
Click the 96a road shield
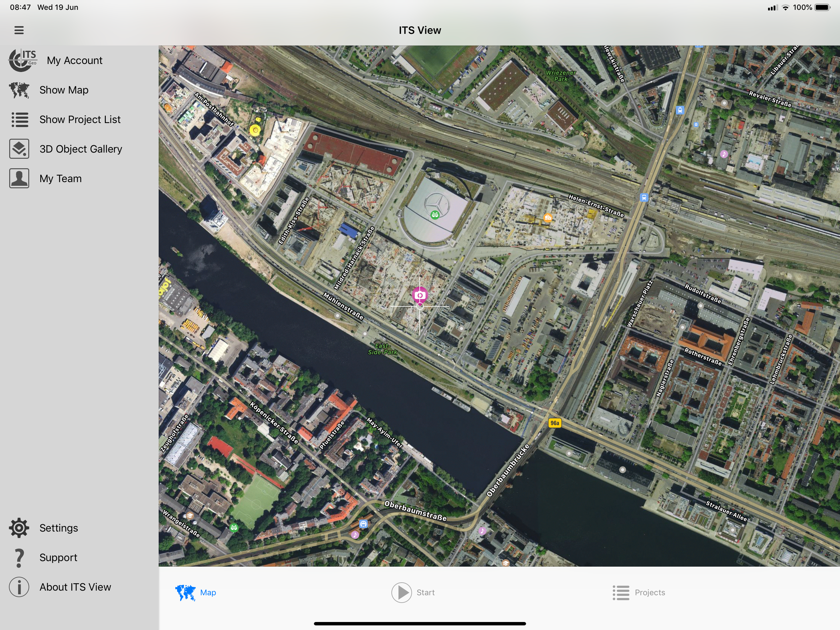point(555,423)
